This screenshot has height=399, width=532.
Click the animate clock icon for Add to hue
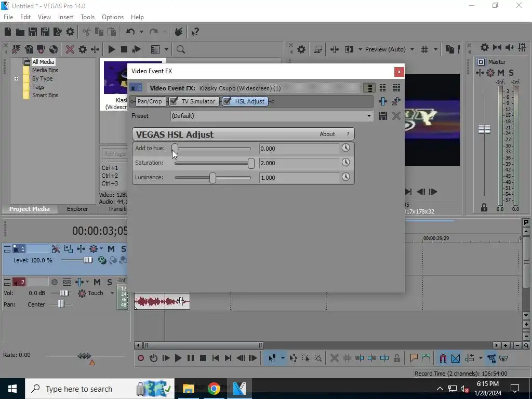tap(345, 148)
